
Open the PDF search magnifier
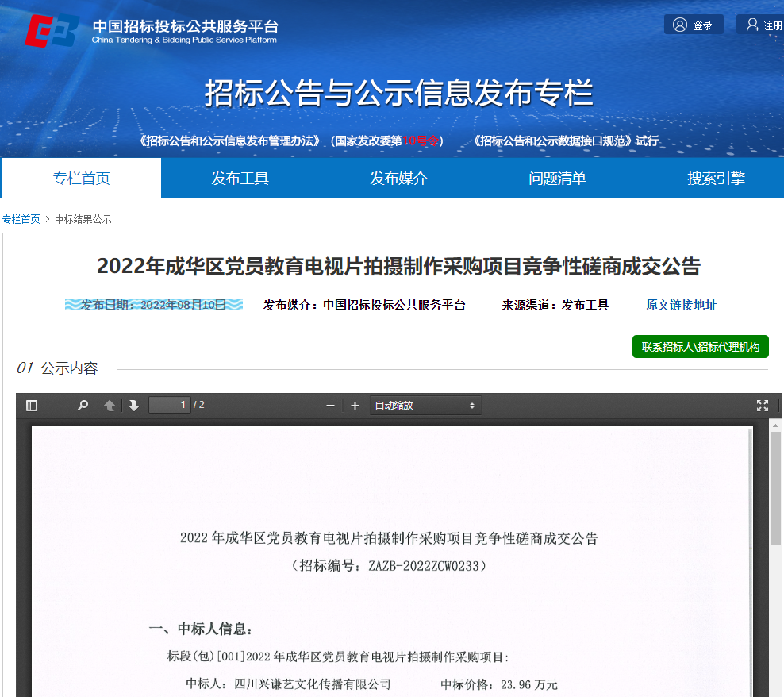pyautogui.click(x=83, y=406)
